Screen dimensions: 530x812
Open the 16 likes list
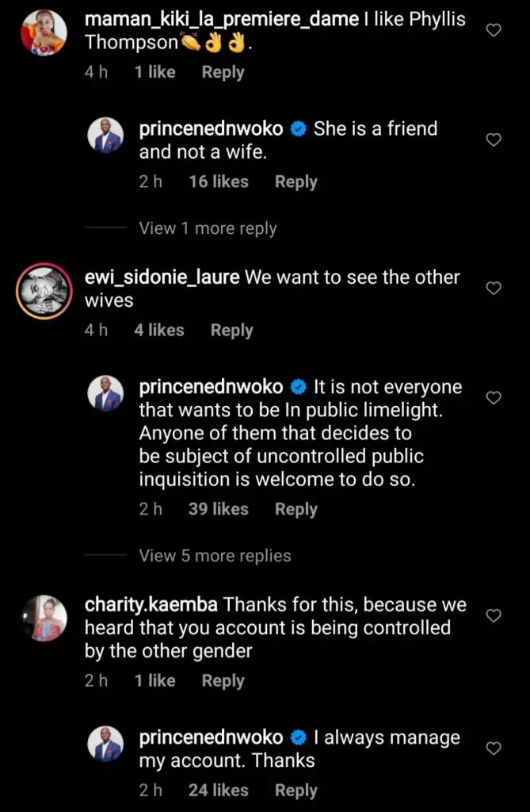pos(218,182)
